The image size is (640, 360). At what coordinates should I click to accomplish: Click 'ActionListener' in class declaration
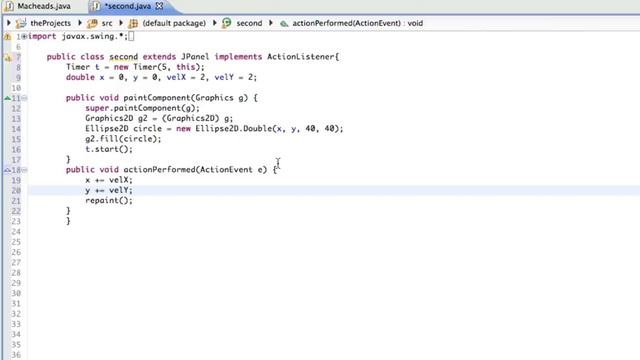[301, 57]
